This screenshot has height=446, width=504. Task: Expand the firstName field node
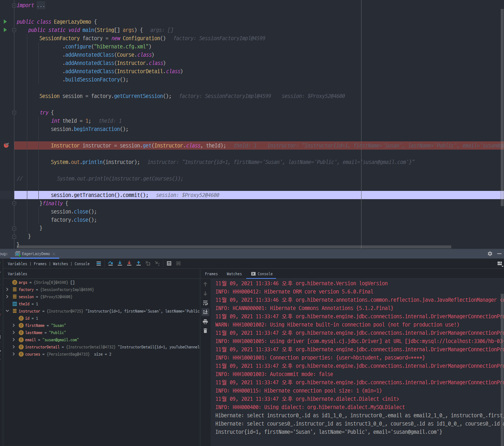coord(14,325)
